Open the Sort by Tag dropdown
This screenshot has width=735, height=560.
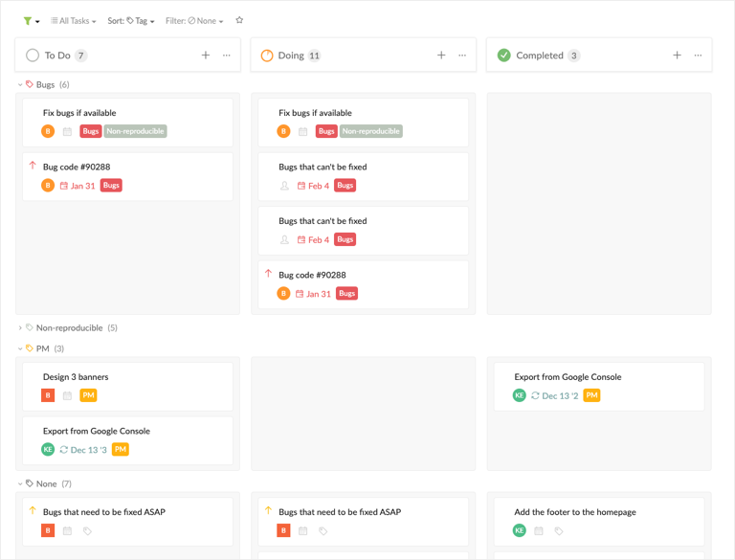pos(131,21)
